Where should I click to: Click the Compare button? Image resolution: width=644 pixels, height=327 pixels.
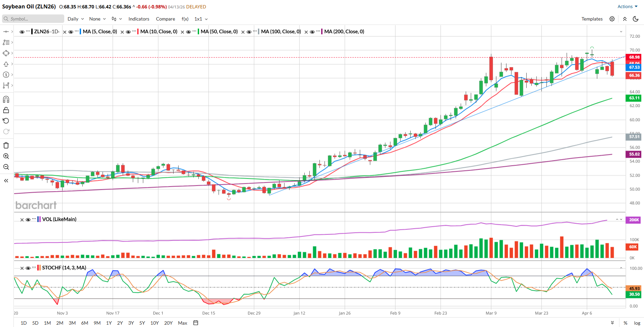165,19
